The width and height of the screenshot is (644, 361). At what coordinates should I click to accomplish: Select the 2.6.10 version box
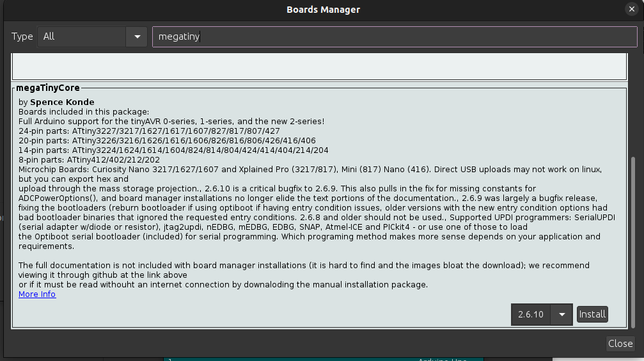(x=531, y=314)
